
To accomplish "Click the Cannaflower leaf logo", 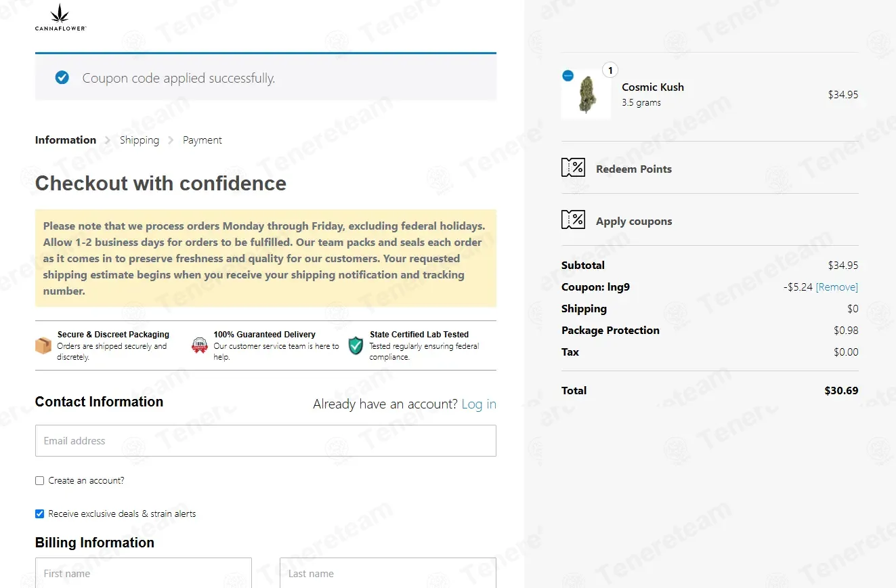I will click(61, 18).
